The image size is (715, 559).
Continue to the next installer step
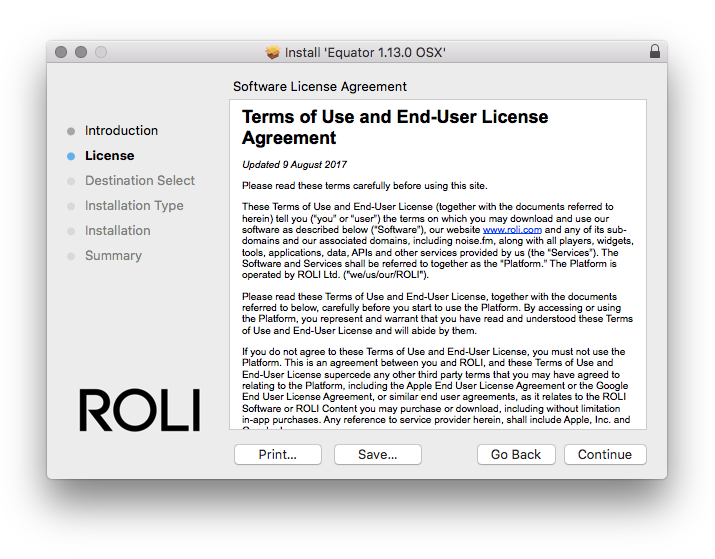pos(605,455)
